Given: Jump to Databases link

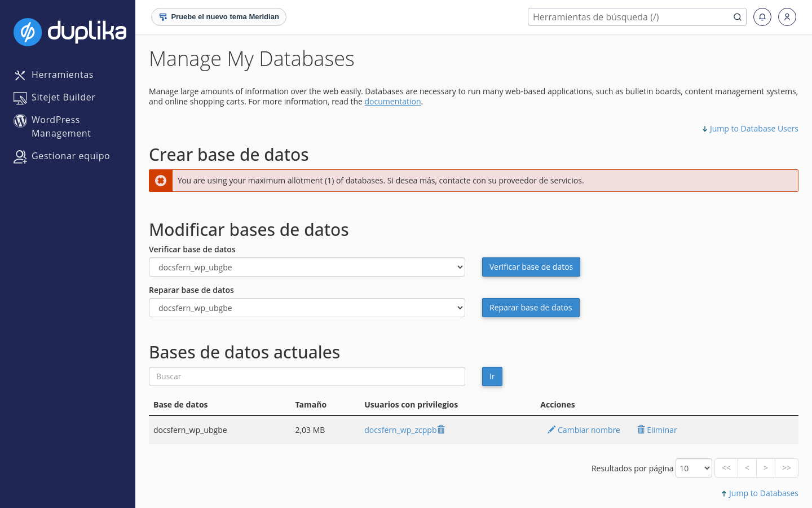Looking at the screenshot, I should pyautogui.click(x=760, y=493).
